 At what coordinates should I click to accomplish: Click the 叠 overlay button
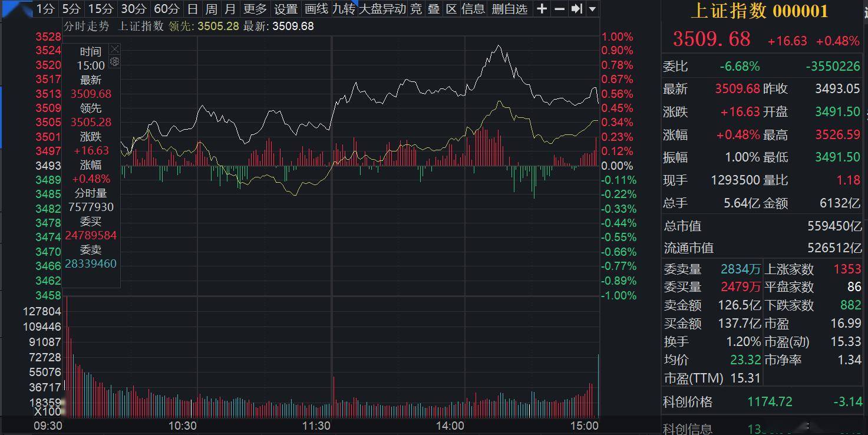[x=434, y=9]
